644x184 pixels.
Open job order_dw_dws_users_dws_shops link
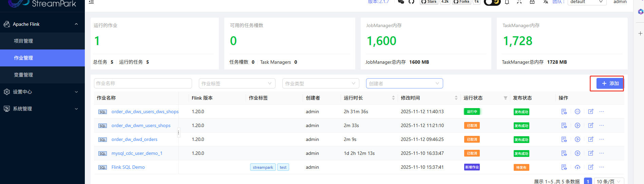[x=145, y=111]
